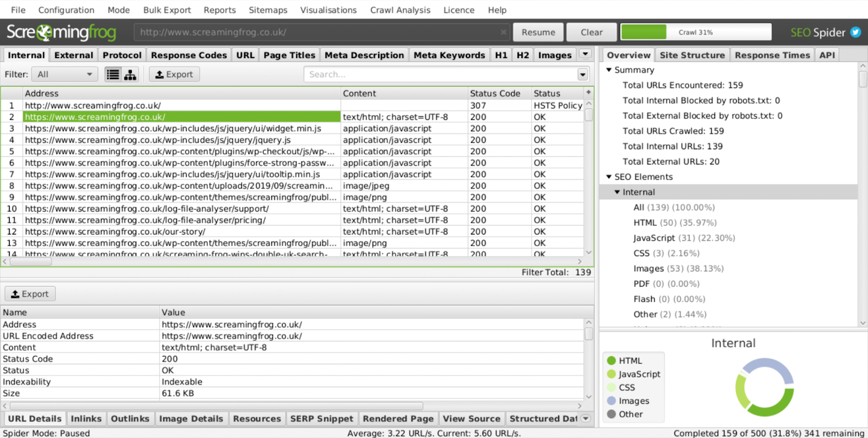Select the Rendered Page tab
Image resolution: width=868 pixels, height=438 pixels.
(398, 418)
